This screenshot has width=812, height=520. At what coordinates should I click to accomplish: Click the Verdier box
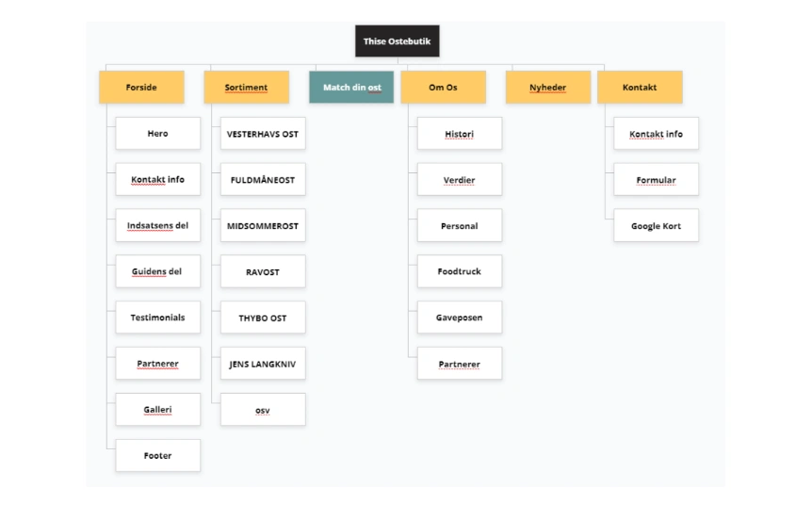[460, 179]
